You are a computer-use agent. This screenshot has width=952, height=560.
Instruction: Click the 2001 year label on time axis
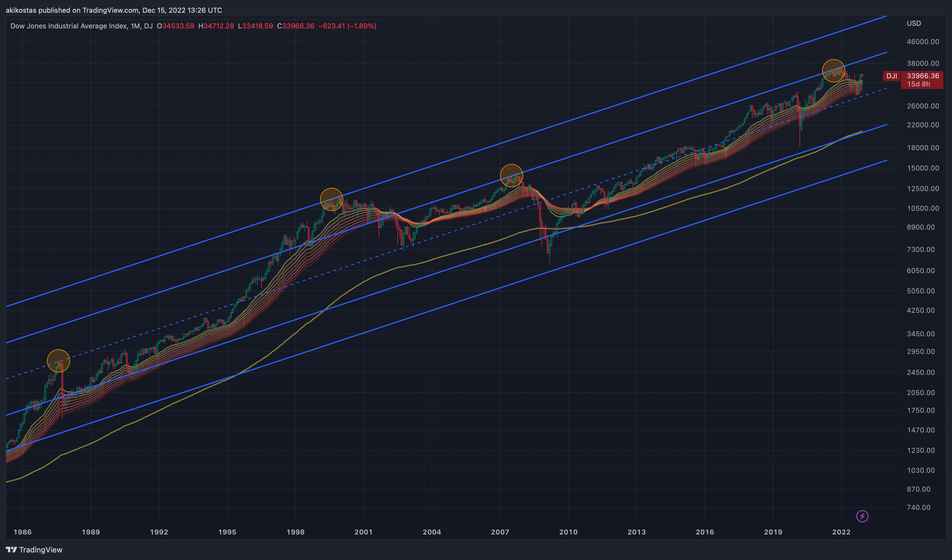coord(364,532)
